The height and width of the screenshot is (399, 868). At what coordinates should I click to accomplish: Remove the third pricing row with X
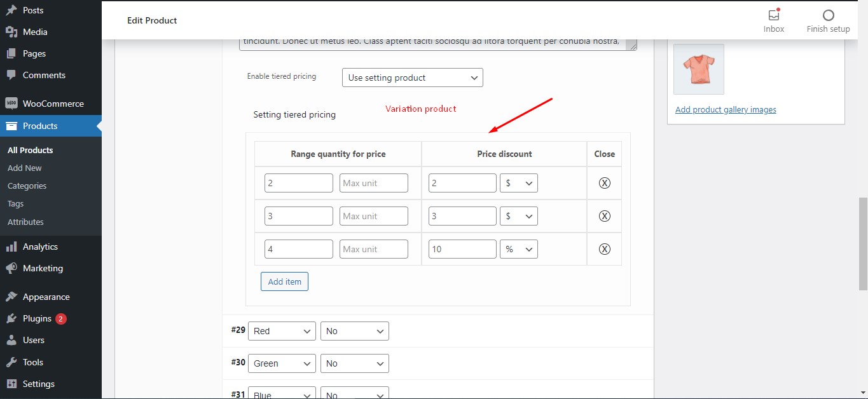pos(604,248)
